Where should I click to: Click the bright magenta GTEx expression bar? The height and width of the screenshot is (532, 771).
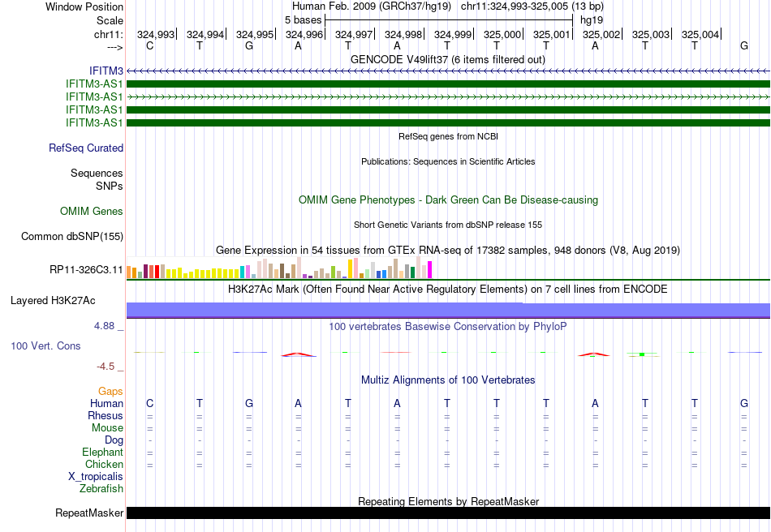(x=430, y=270)
